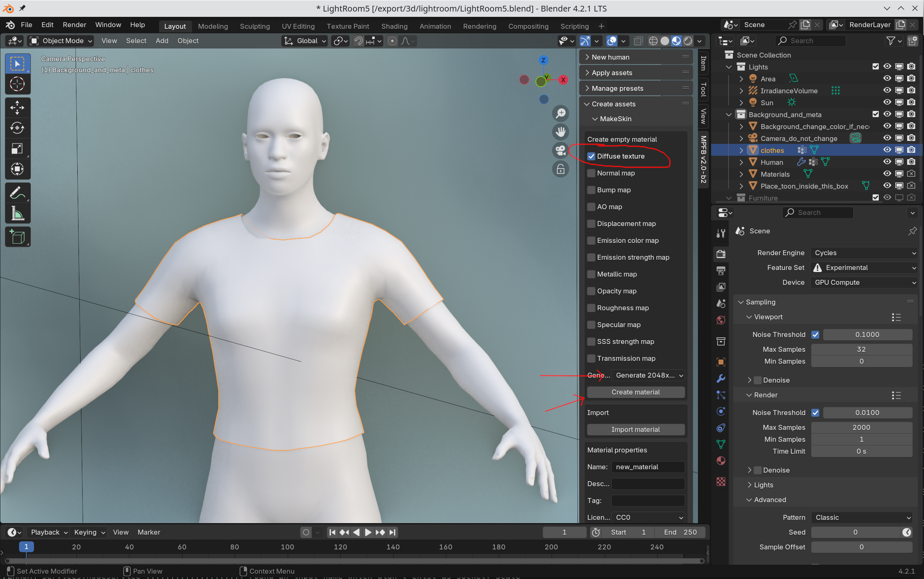Open Physics properties tab icon
Screen dimensions: 924x579
pyautogui.click(x=721, y=411)
